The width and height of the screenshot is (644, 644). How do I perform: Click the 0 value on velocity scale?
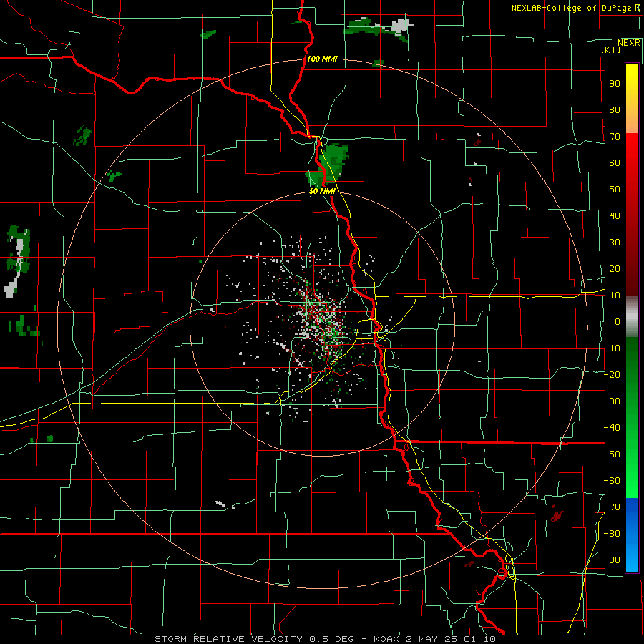click(618, 321)
